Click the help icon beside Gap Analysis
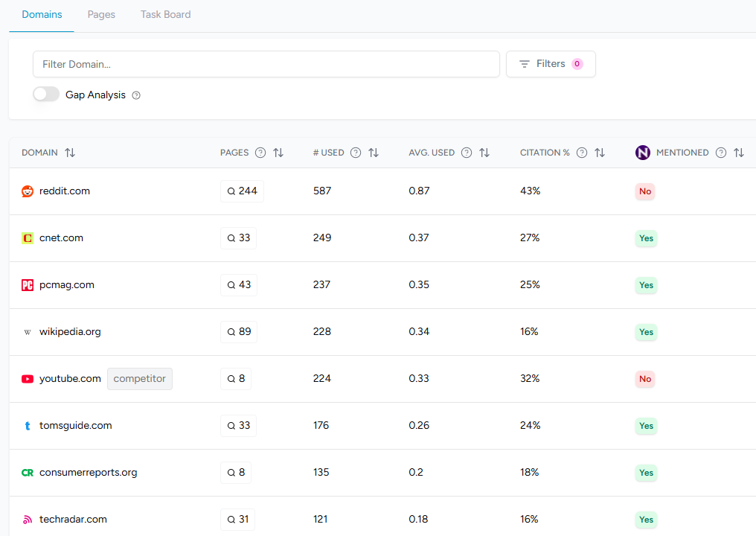 click(x=135, y=95)
